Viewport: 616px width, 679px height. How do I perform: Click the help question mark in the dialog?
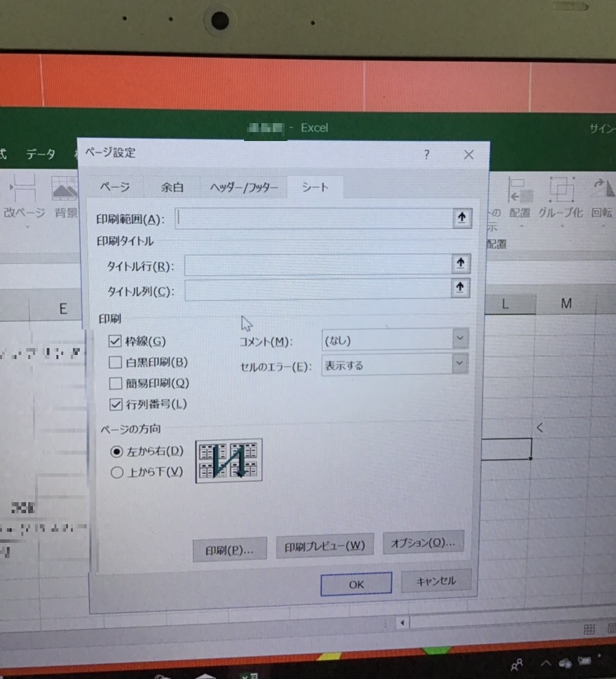(426, 155)
